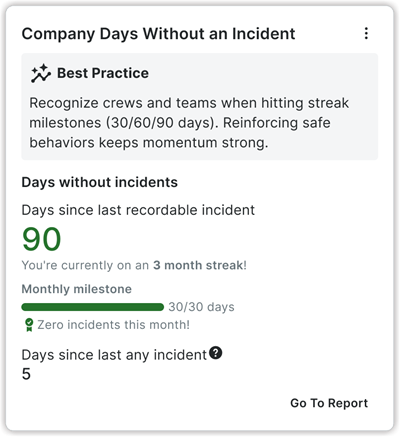400x437 pixels.
Task: Open the three-dot card options menu
Action: [366, 34]
